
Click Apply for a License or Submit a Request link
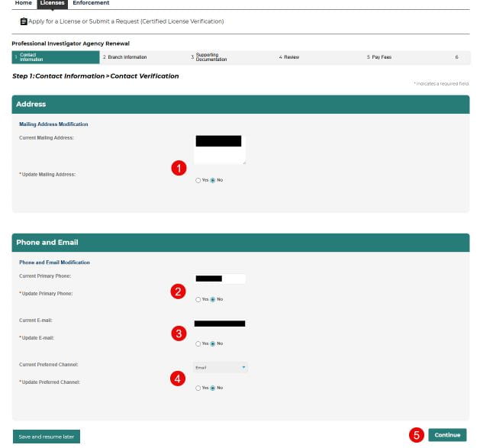(x=126, y=21)
